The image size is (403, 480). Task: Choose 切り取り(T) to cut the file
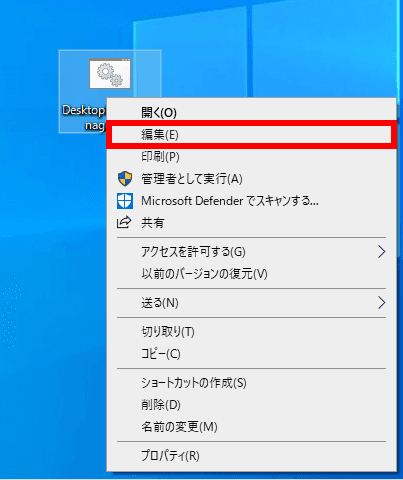click(x=251, y=332)
